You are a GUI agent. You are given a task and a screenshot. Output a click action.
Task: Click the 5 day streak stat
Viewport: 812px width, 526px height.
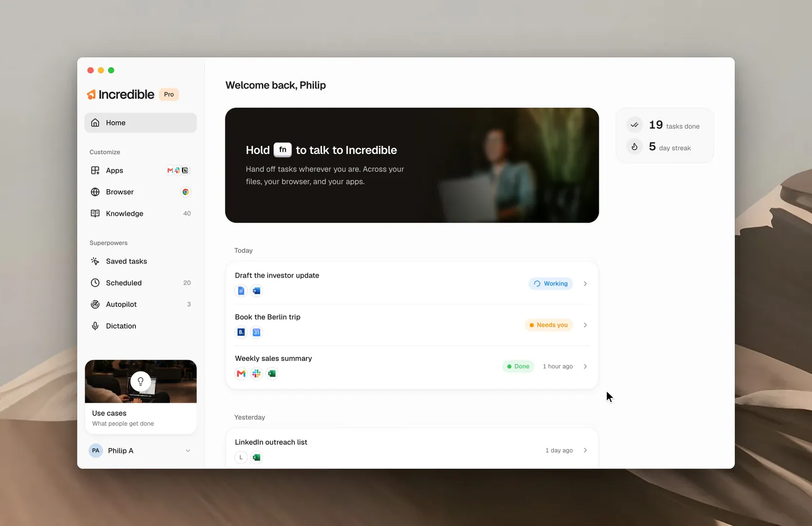[670, 147]
